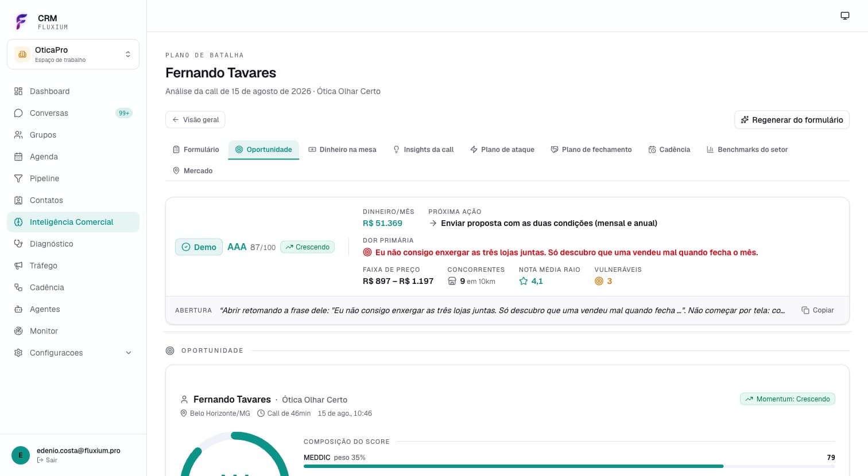Open the OticaPro workspace switcher
Screen dimensions: 868x476
click(73, 54)
